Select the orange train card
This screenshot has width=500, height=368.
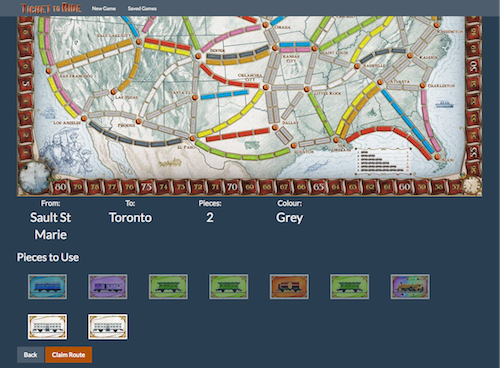pos(289,287)
